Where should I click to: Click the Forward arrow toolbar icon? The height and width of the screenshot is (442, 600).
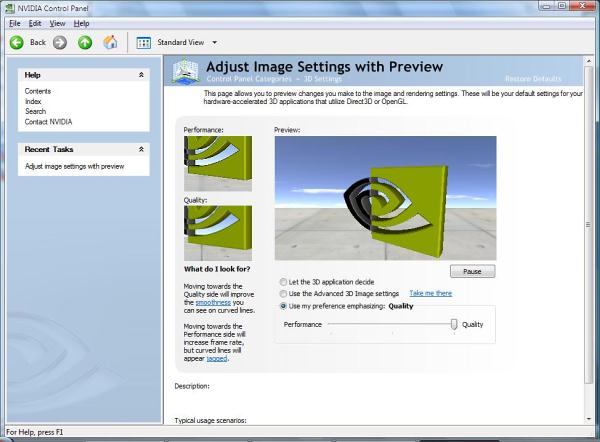60,42
